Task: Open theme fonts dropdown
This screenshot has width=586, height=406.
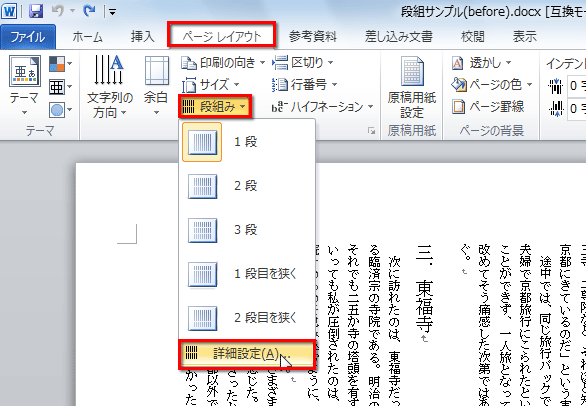Action: 61,87
